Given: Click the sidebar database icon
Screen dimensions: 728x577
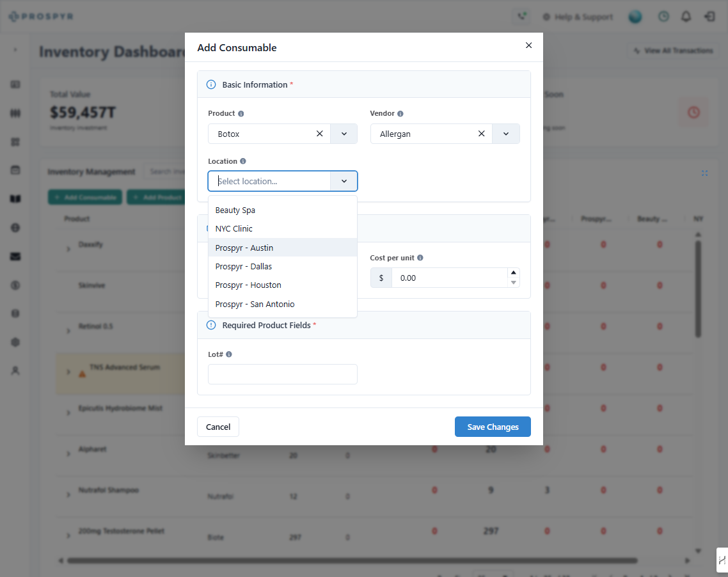Looking at the screenshot, I should pos(15,313).
